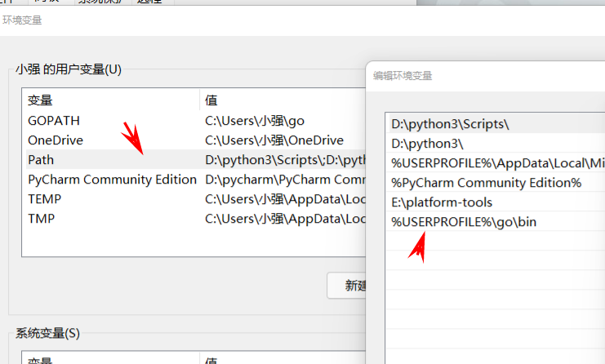Select the %PyCharm Community Edition% entry

[496, 183]
